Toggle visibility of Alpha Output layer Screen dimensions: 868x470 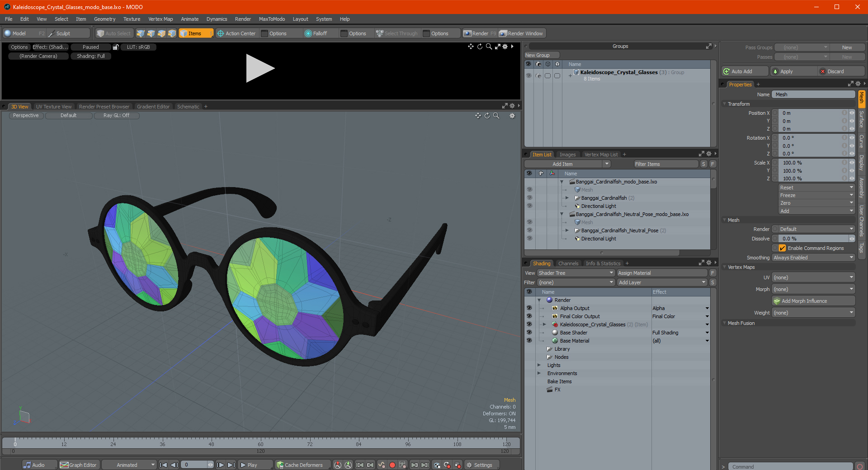coord(529,308)
